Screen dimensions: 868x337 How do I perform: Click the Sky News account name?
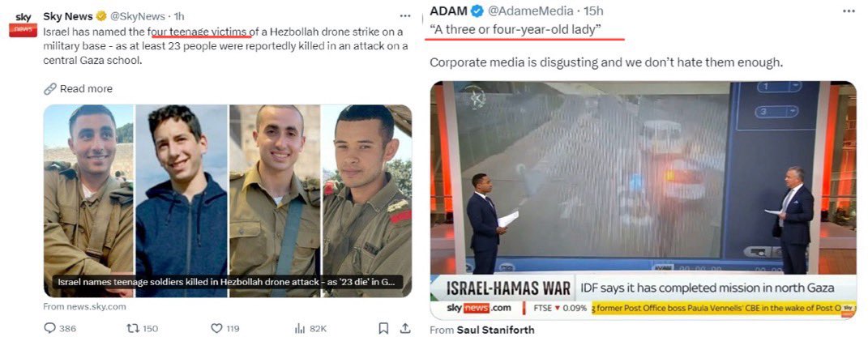coord(67,16)
